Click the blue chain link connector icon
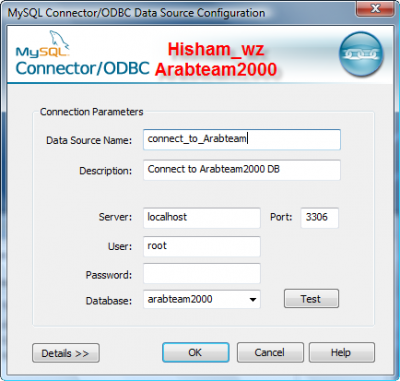 (x=361, y=54)
